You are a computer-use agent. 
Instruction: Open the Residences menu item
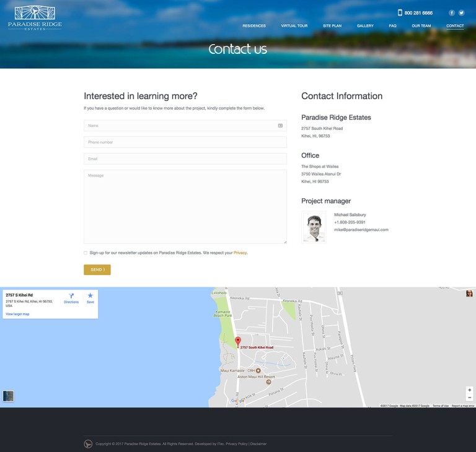[x=254, y=26]
